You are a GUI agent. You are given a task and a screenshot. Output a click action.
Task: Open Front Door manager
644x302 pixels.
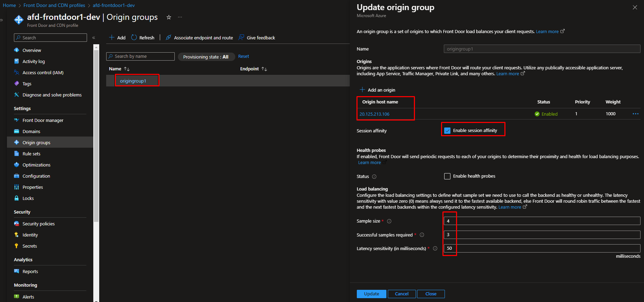pyautogui.click(x=43, y=120)
